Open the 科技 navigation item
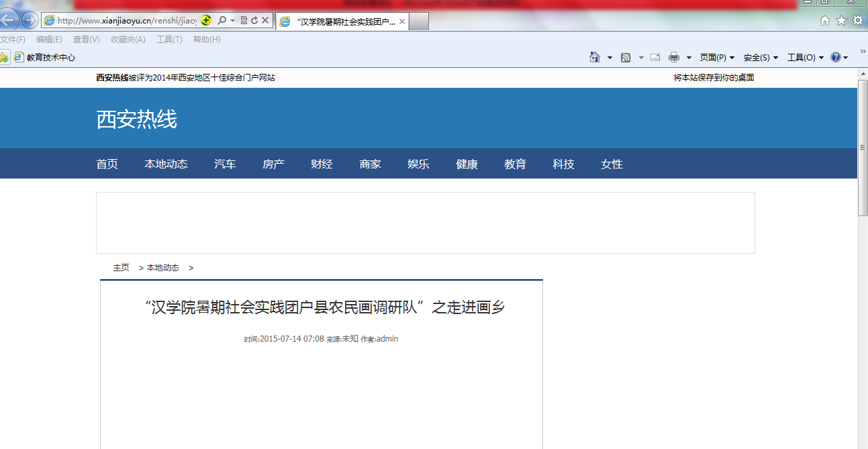 point(564,164)
